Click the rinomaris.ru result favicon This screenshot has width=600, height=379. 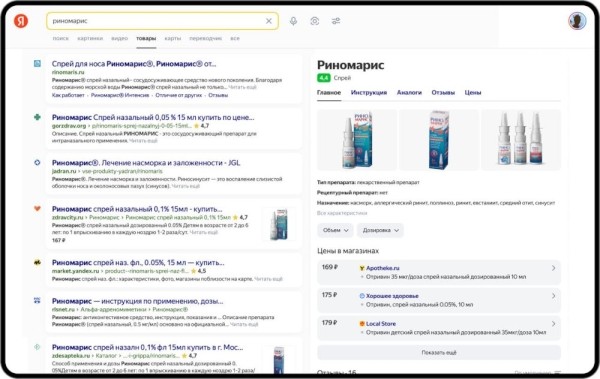(37, 64)
